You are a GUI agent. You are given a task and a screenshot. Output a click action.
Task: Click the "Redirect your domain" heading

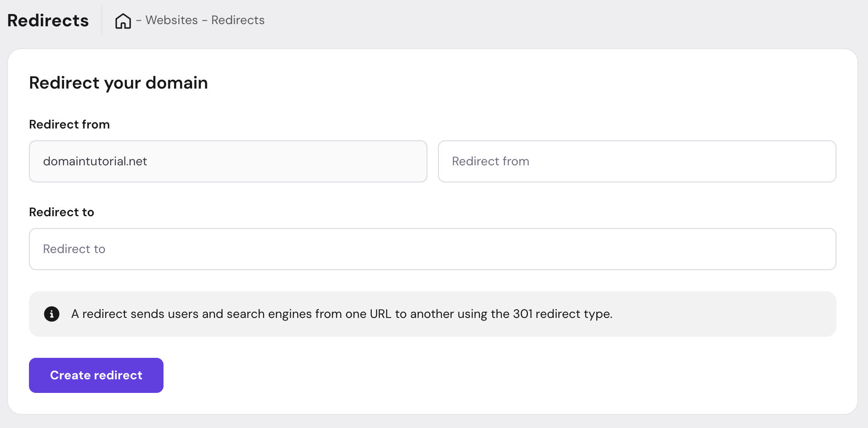click(x=118, y=83)
